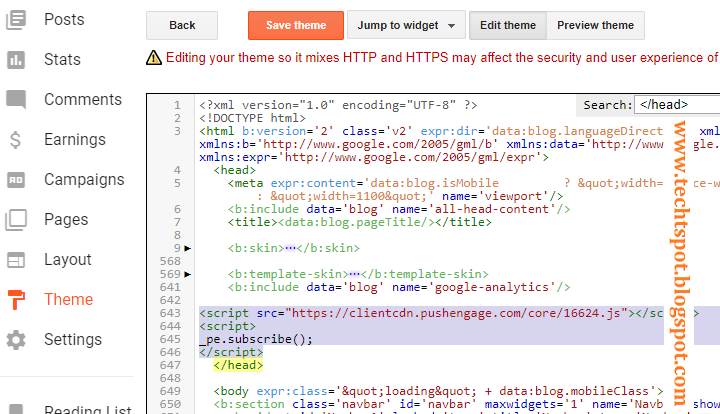Go to Posts in sidebar
Image resolution: width=720 pixels, height=414 pixels.
point(64,20)
